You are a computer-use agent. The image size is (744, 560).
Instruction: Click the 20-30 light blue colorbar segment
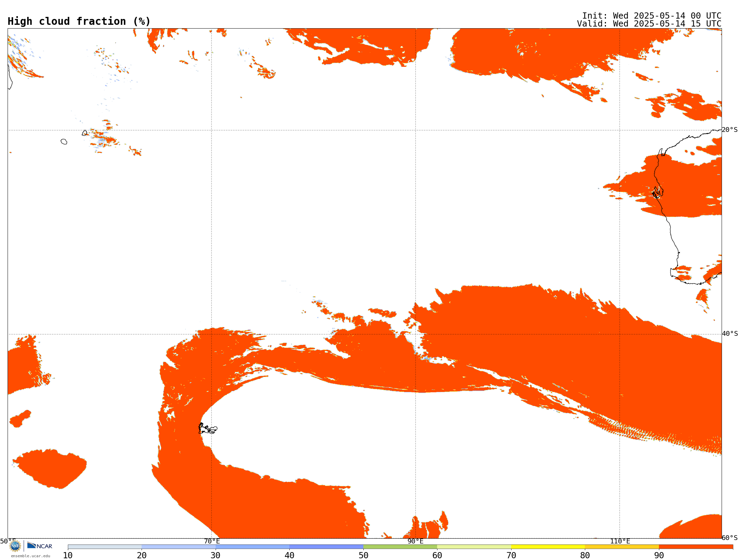click(x=178, y=547)
